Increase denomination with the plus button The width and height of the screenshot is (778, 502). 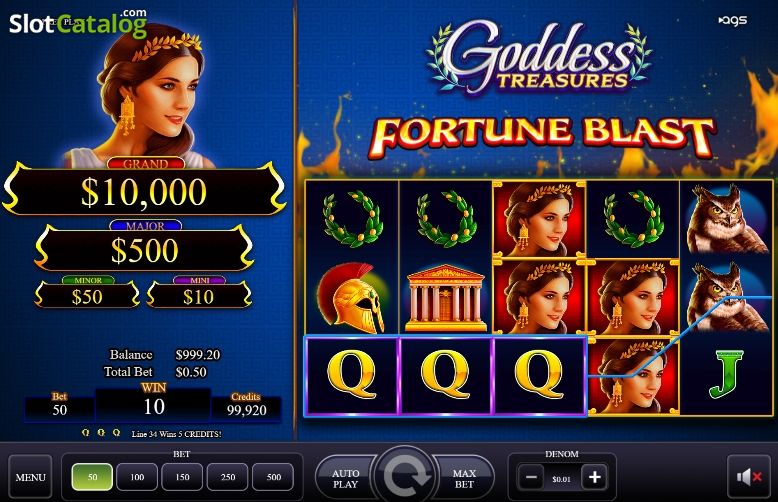[x=594, y=478]
